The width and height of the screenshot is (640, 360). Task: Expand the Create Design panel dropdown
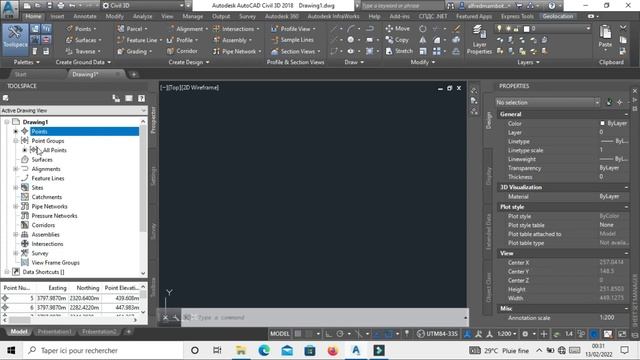189,62
